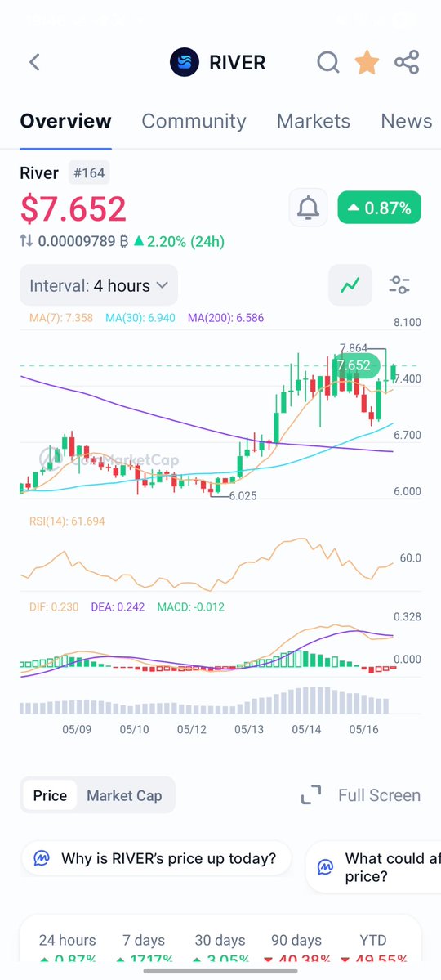Image resolution: width=441 pixels, height=980 pixels.
Task: Tap the green 0.87% change badge
Action: pyautogui.click(x=379, y=208)
